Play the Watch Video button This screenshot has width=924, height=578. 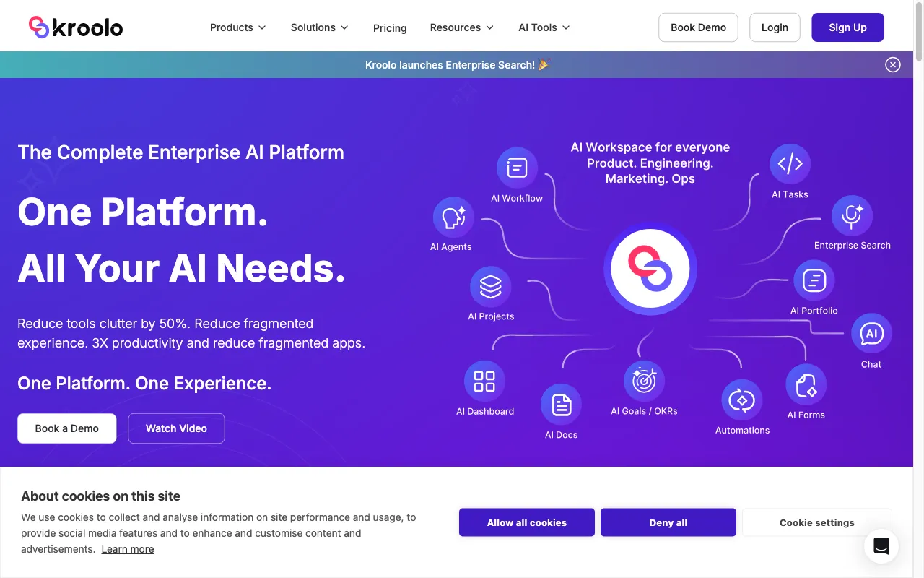[x=176, y=428]
